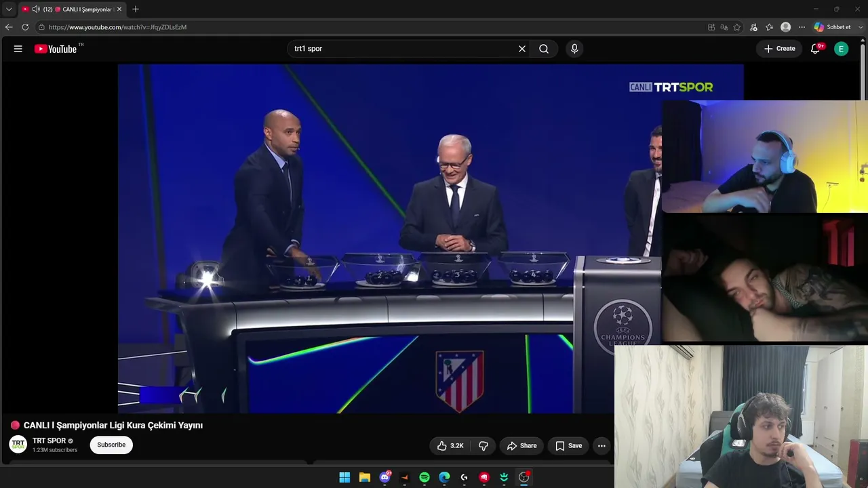Expand the tab search dropdown arrow
Viewport: 868px width, 488px height.
coord(9,9)
